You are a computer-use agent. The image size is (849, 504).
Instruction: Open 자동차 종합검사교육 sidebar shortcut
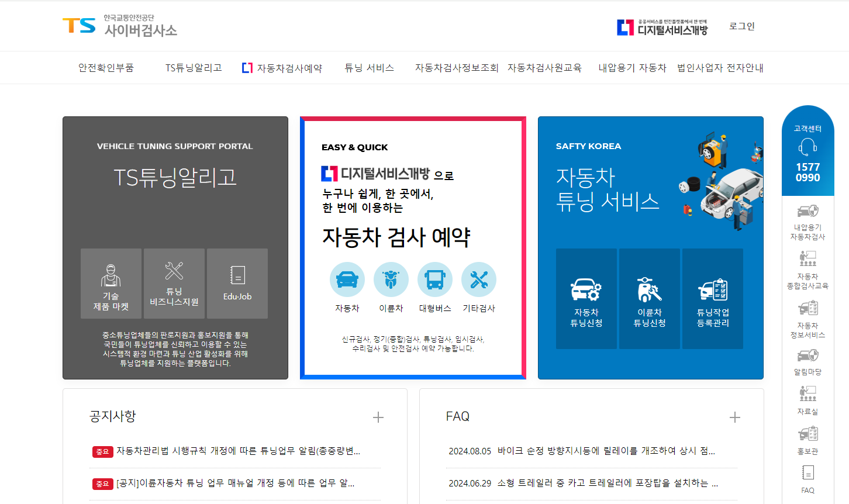click(x=807, y=270)
